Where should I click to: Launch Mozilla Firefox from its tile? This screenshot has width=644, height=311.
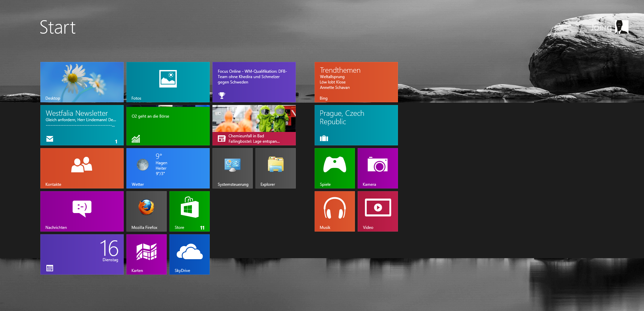tap(147, 211)
